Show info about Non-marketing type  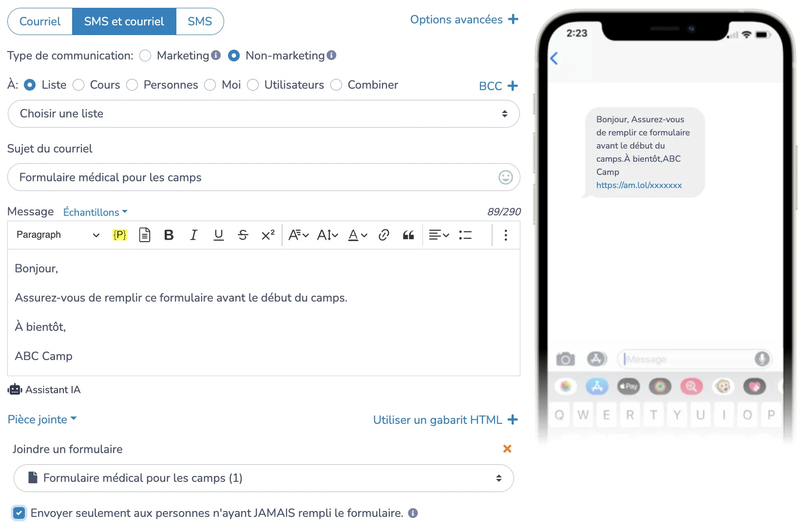[331, 55]
